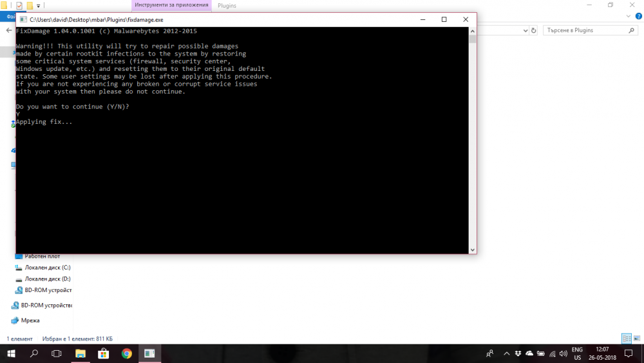The image size is (644, 363).
Task: Click Plugins title in Explorer window
Action: tap(227, 6)
